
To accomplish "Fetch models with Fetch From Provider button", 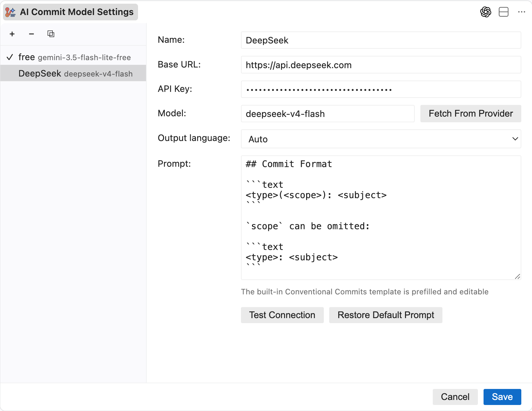I will coord(471,114).
